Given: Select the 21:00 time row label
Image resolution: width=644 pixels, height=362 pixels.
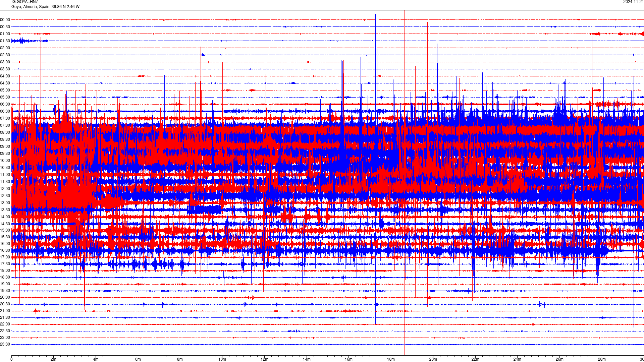Looking at the screenshot, I should click(5, 311).
